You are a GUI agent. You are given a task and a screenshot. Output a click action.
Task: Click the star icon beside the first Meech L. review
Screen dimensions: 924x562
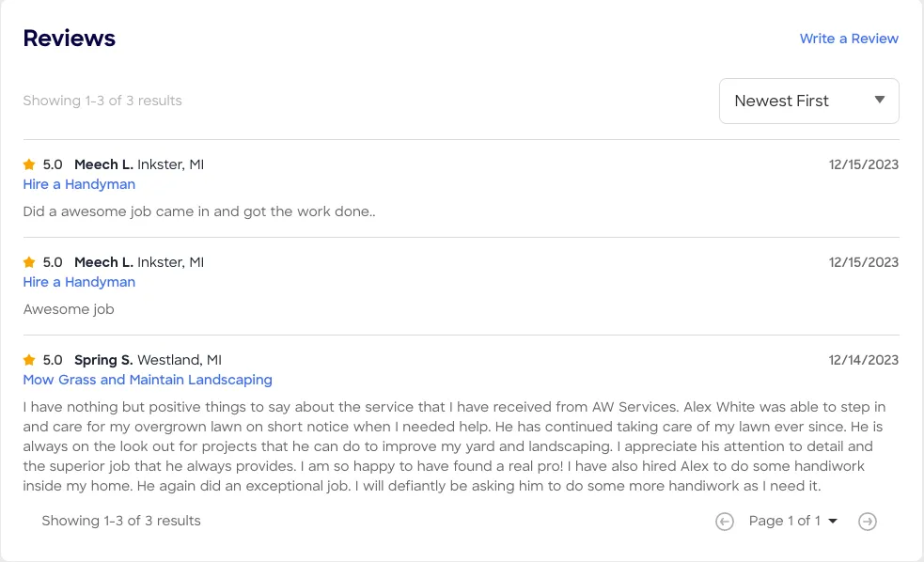29,164
